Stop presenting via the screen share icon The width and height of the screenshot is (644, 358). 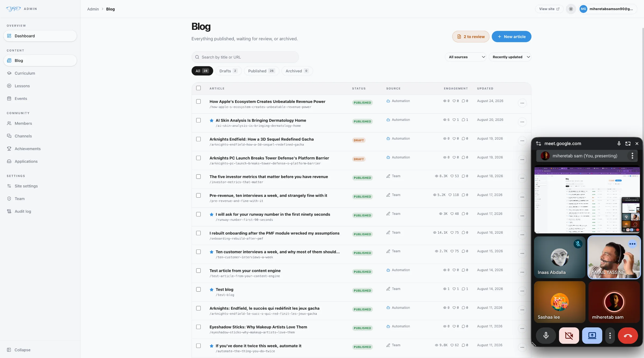592,335
